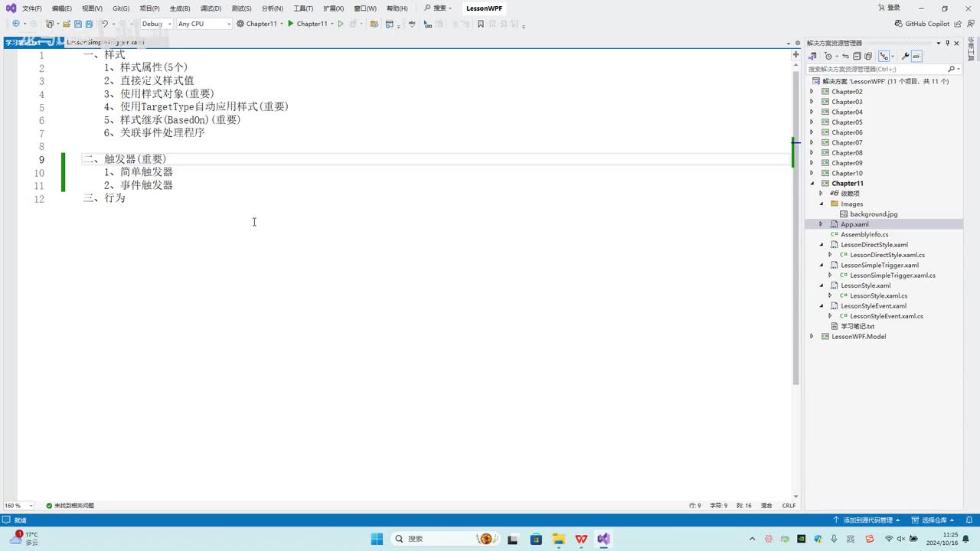Screen dimensions: 980x551
Task: Open the Git(G) menu
Action: coord(121,8)
